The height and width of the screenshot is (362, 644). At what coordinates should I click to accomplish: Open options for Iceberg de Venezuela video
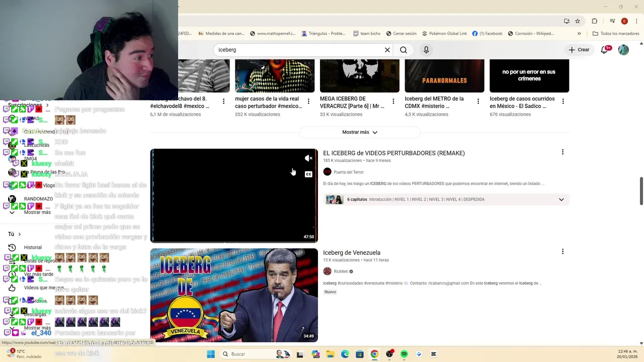tap(562, 251)
